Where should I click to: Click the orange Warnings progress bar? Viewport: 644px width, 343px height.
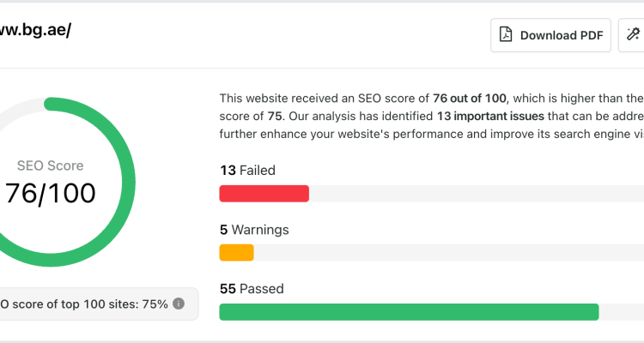click(237, 253)
